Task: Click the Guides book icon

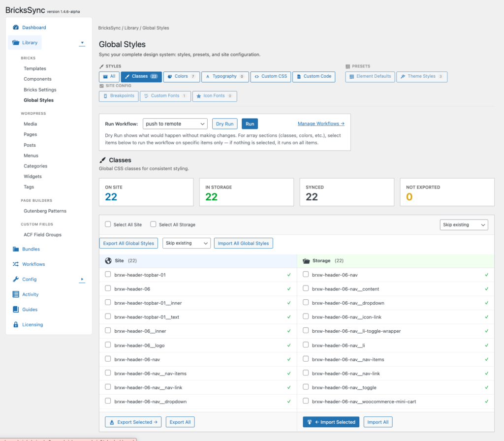Action: pos(16,310)
